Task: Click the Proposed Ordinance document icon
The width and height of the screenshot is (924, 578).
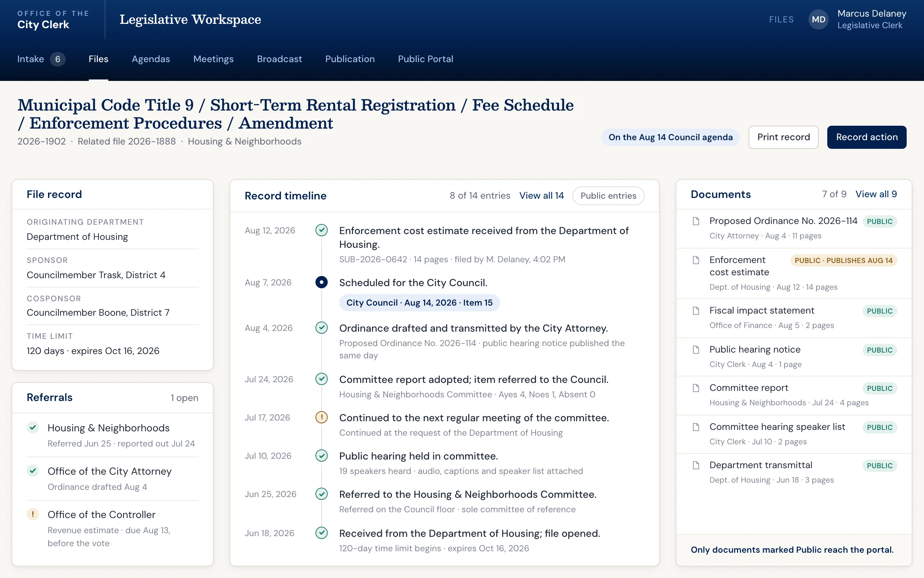Action: 696,221
